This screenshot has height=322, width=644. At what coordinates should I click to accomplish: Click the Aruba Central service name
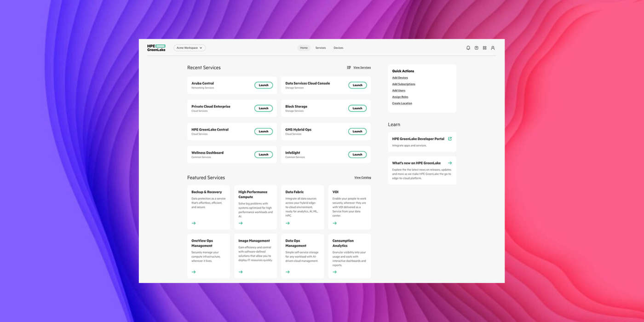(x=202, y=83)
